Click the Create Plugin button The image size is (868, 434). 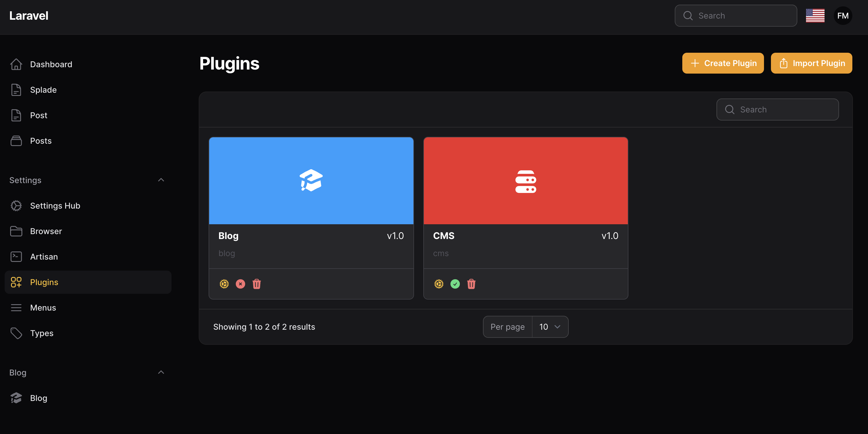(723, 63)
